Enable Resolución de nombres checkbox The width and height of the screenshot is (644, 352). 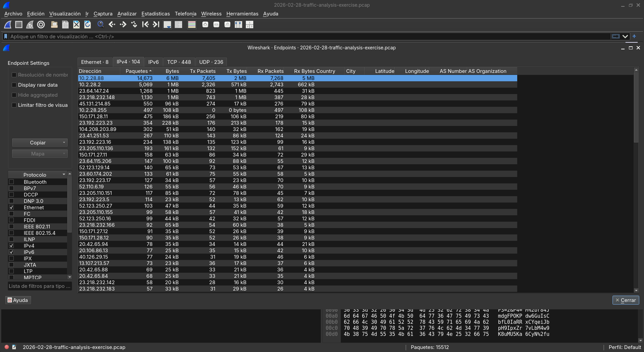[14, 75]
